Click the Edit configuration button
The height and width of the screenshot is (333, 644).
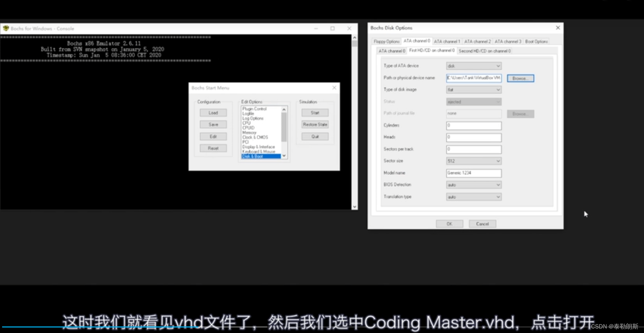(213, 137)
